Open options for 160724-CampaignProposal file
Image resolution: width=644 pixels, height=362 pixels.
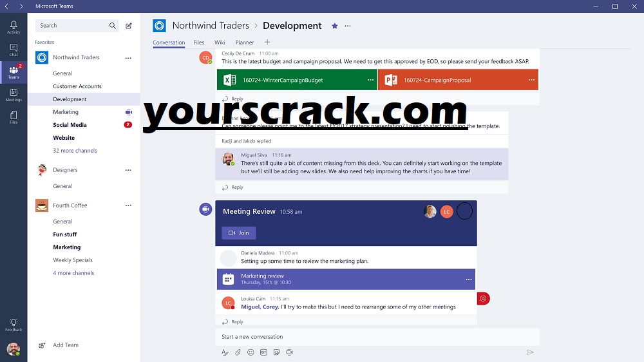531,80
